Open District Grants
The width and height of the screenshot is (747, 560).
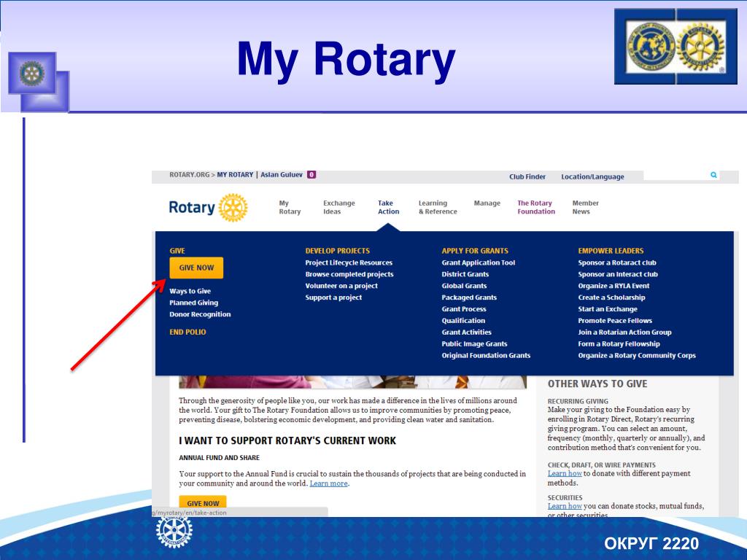[x=465, y=274]
